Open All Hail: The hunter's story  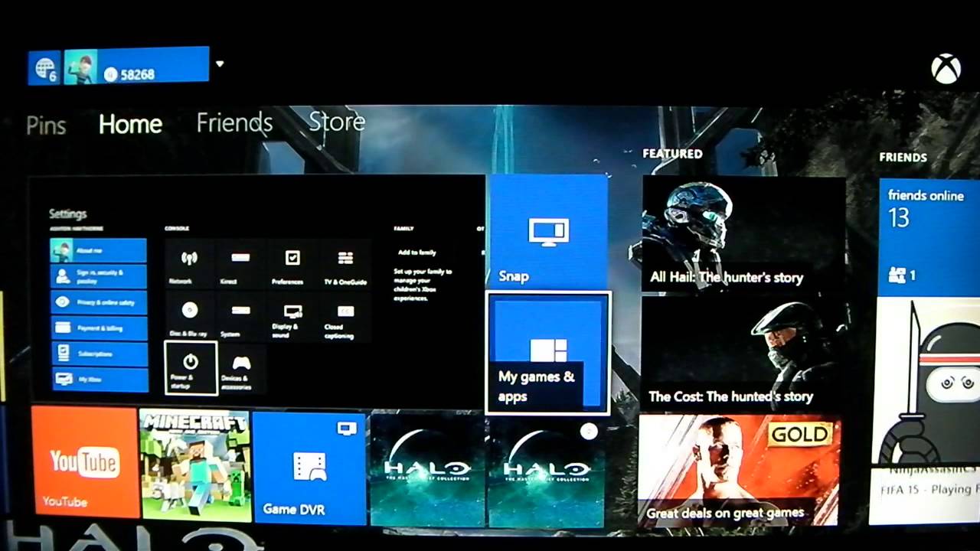tap(743, 234)
